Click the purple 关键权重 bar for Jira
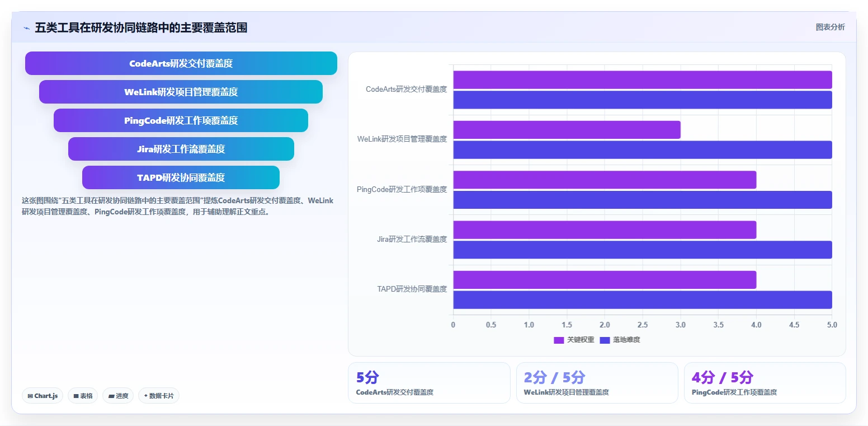This screenshot has width=868, height=426. coord(605,230)
